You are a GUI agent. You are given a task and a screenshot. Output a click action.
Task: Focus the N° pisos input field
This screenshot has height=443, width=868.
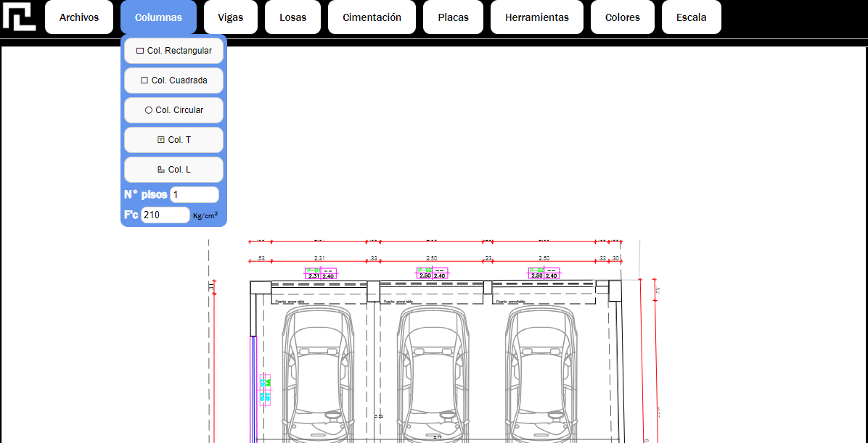coord(195,195)
